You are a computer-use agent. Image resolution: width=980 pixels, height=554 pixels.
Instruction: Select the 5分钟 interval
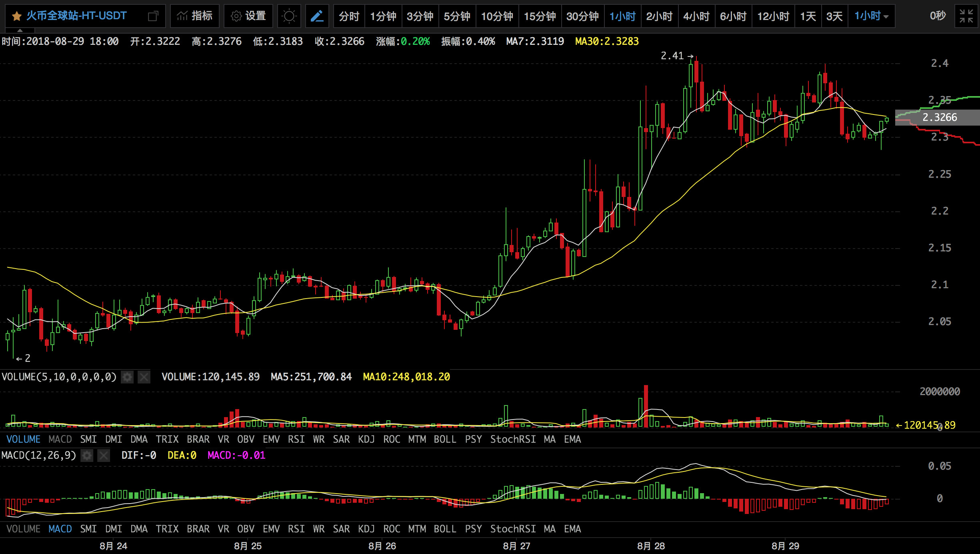coord(457,16)
